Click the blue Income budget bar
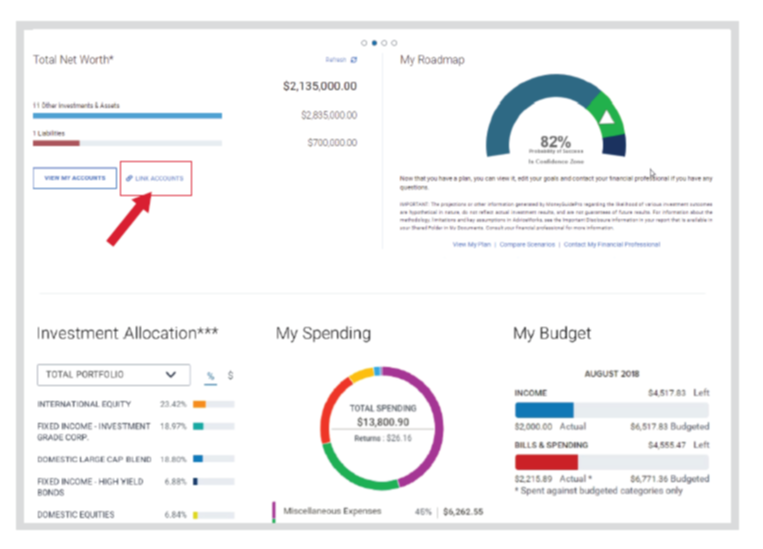Image resolution: width=763 pixels, height=549 pixels. (x=543, y=410)
